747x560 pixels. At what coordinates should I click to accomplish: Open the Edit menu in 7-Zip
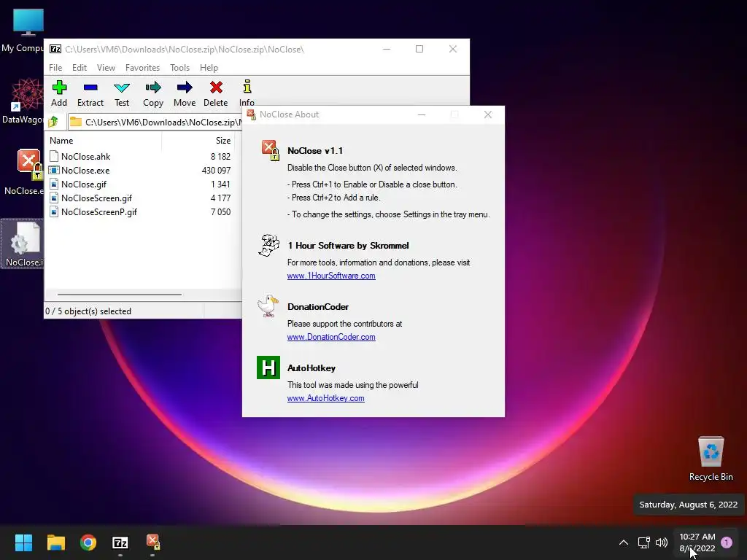(79, 68)
